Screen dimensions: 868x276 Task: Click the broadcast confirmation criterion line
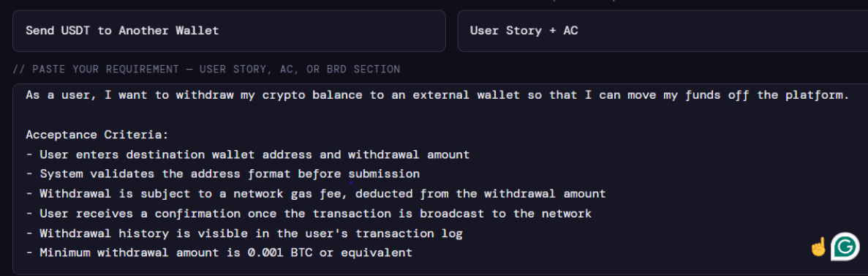[309, 213]
